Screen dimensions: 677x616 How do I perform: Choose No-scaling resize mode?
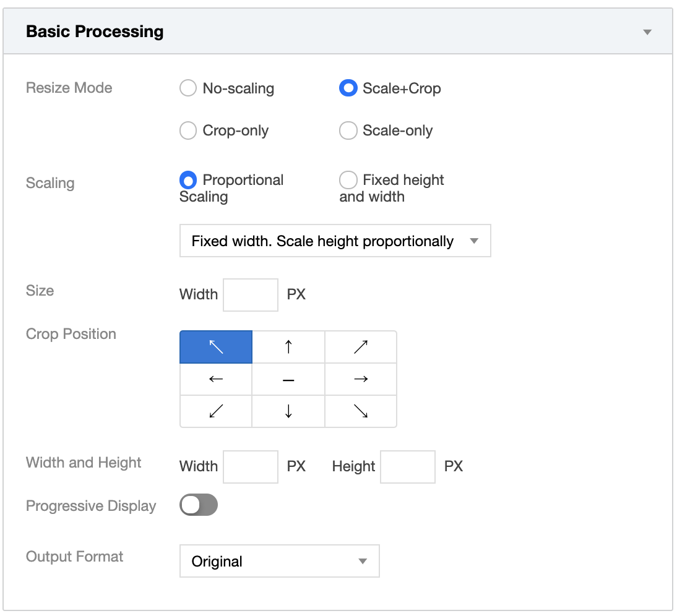coord(188,88)
